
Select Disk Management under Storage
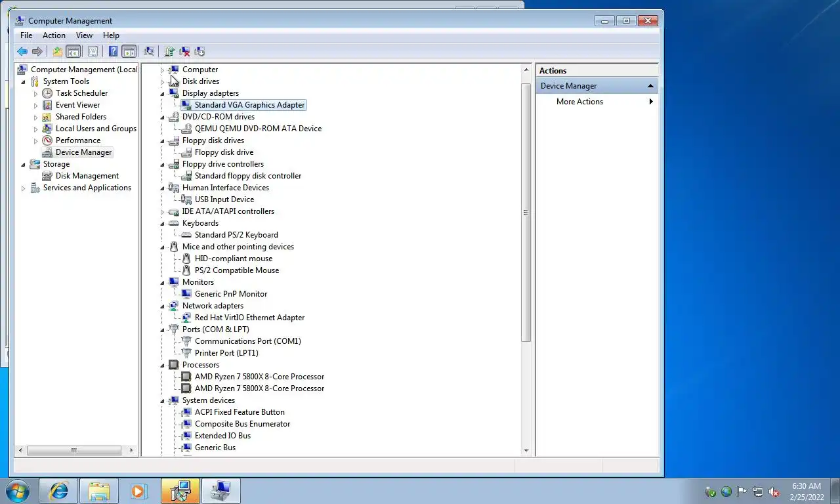87,176
